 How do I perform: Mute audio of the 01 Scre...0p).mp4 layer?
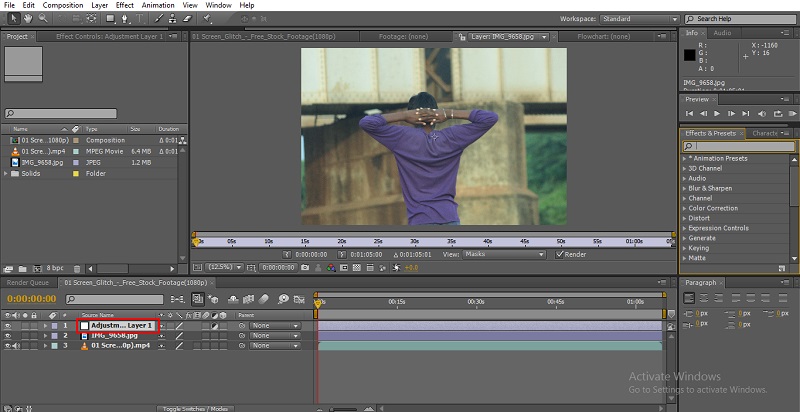click(16, 346)
